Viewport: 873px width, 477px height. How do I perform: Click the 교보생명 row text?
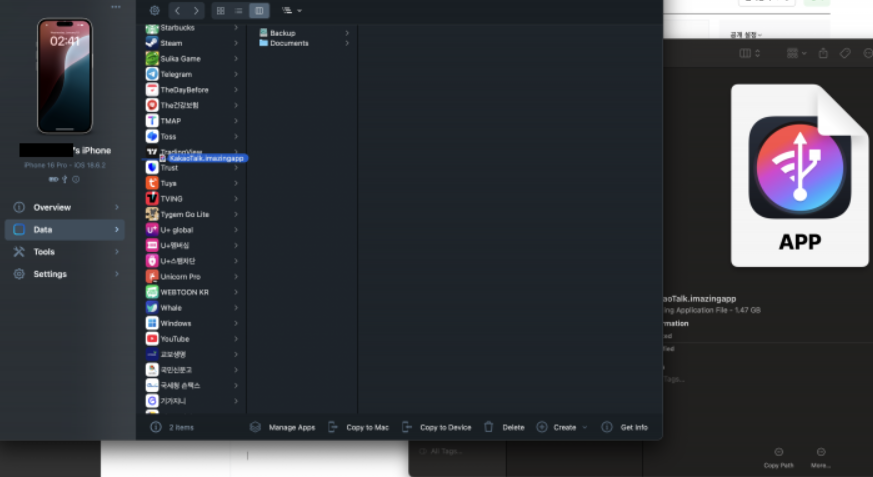(x=173, y=355)
